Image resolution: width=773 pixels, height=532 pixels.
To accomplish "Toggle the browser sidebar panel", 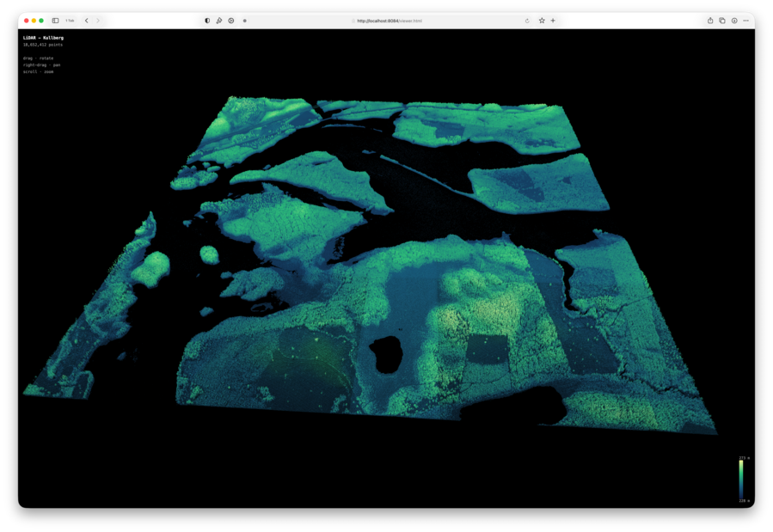I will point(55,21).
